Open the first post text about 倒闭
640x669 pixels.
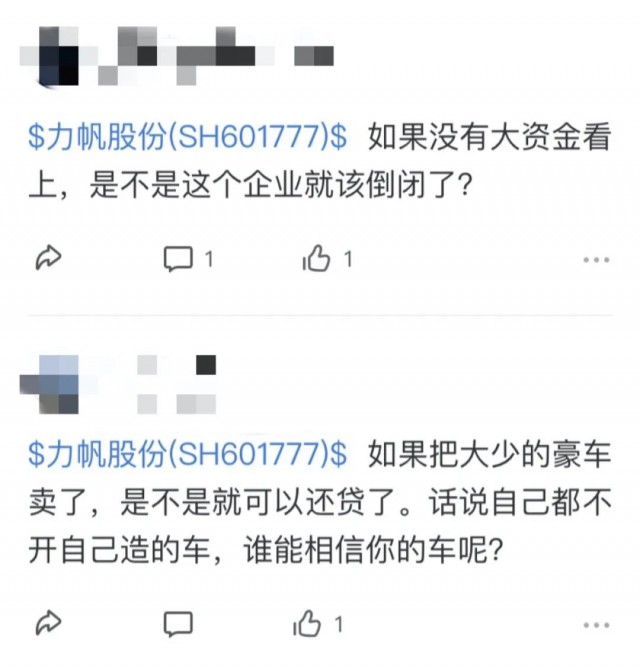tap(320, 162)
